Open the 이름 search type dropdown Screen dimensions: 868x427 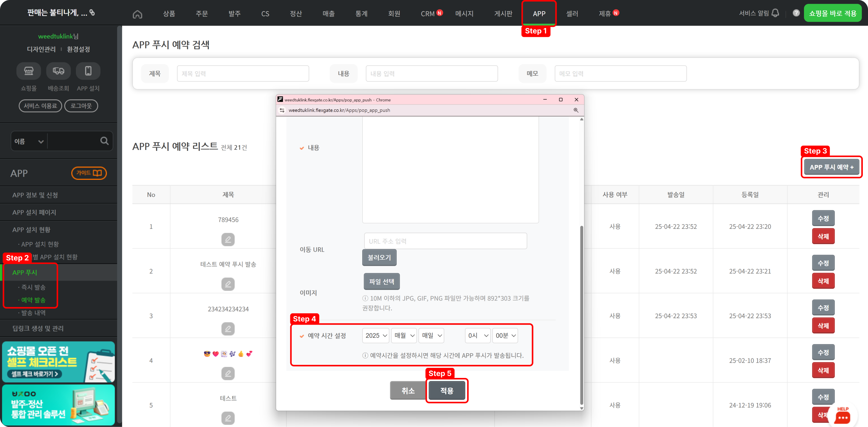tap(29, 141)
